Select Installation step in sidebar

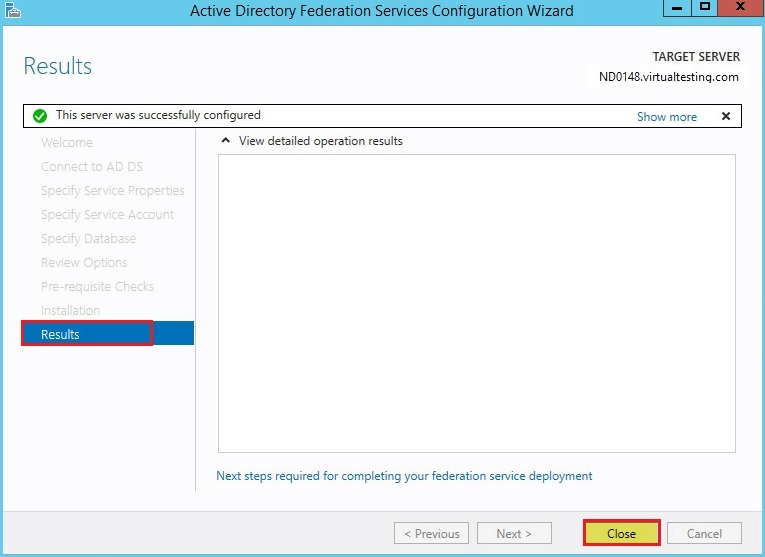(x=70, y=310)
